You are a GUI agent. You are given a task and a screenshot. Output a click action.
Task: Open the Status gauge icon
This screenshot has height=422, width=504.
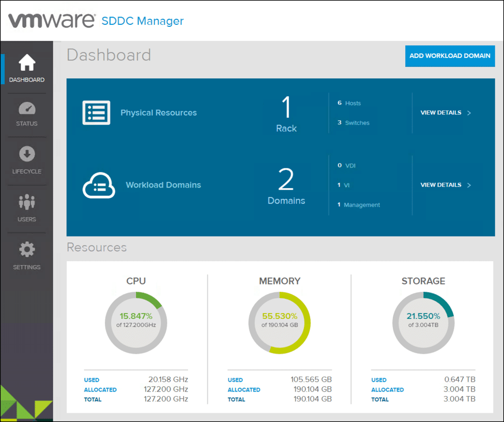(27, 108)
